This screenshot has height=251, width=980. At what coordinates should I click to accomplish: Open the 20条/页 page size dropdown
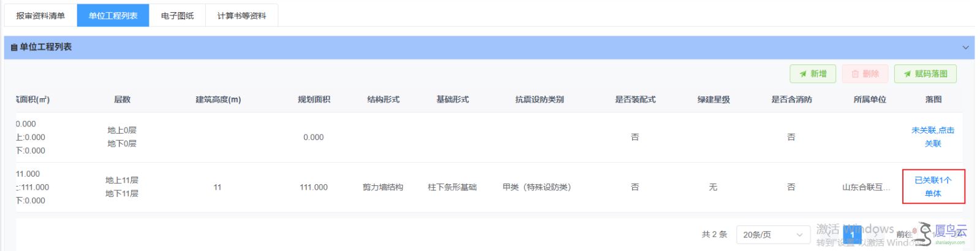point(772,234)
